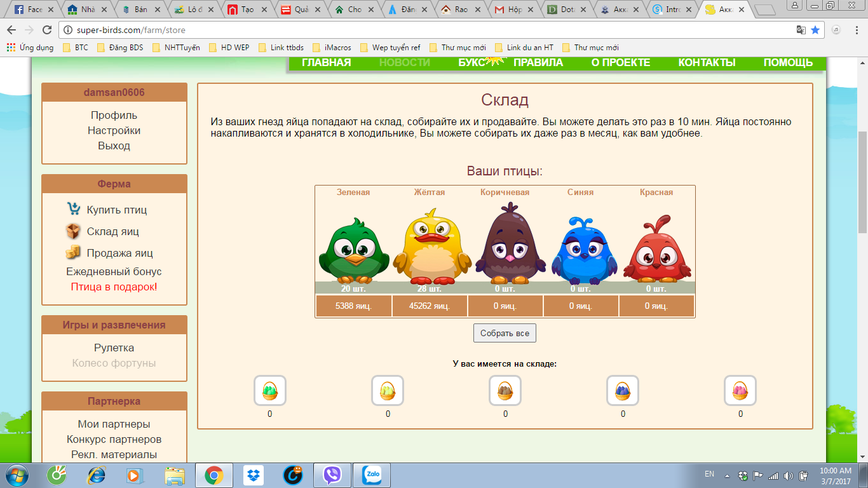
Task: Switch to the Facebook browser tab
Action: (x=32, y=10)
